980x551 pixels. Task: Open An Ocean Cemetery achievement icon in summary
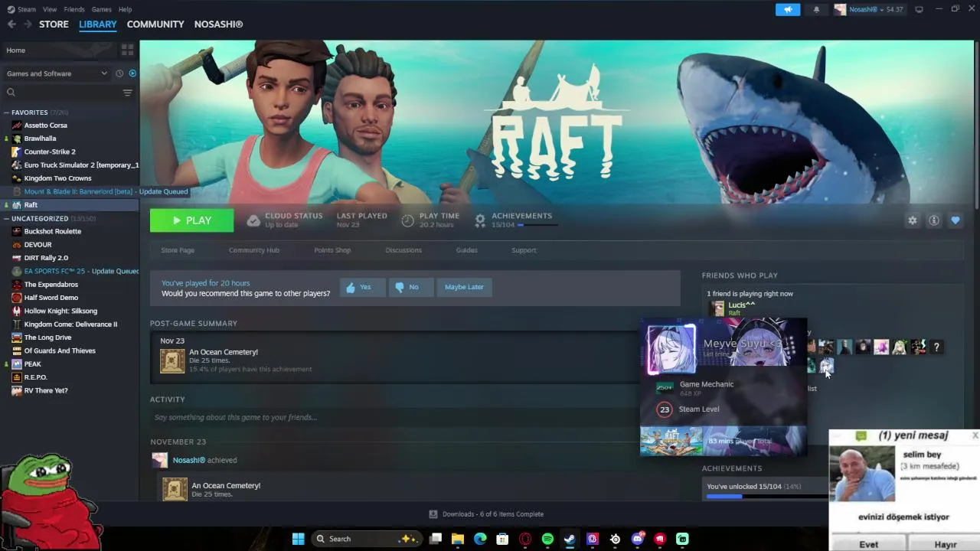click(x=172, y=360)
